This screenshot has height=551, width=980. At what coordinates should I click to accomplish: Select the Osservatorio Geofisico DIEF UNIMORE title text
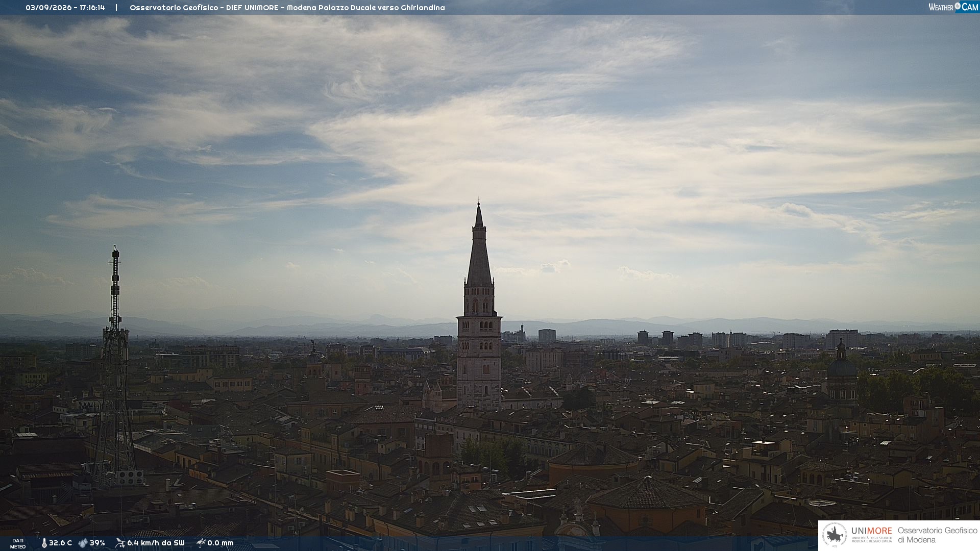click(204, 8)
